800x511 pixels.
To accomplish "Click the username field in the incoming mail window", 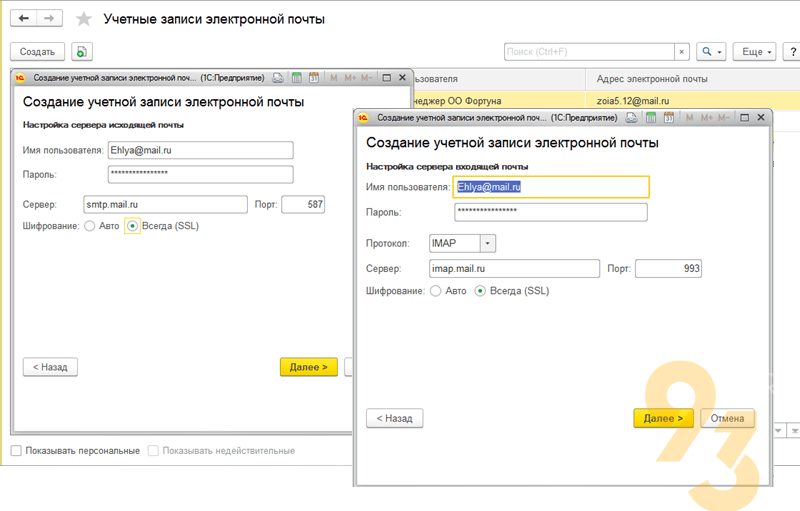I will (551, 187).
